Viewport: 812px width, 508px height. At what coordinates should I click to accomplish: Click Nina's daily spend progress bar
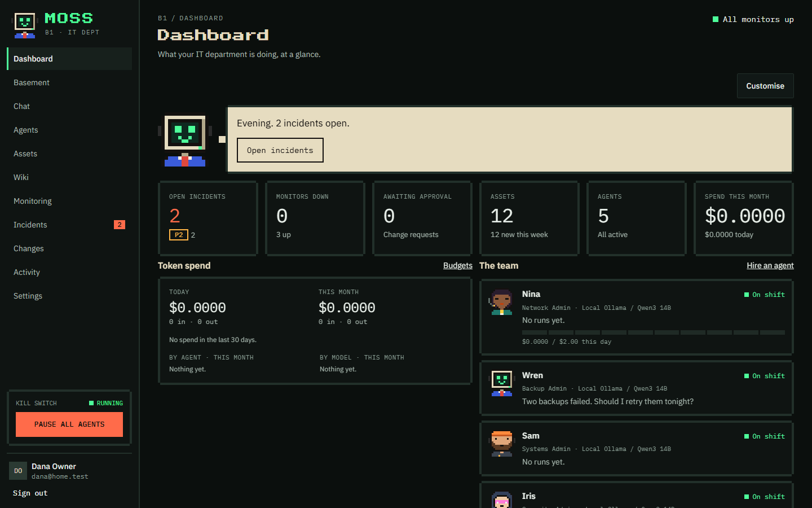point(654,332)
